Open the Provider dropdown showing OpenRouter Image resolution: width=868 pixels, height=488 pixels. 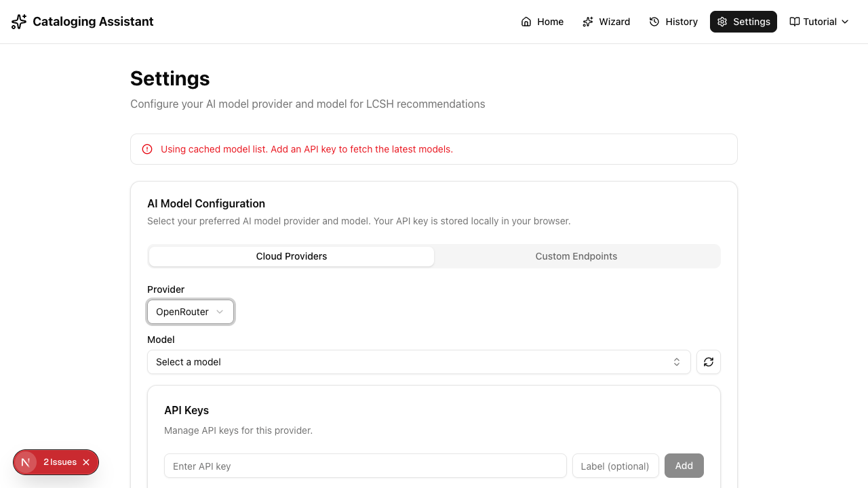pos(191,311)
